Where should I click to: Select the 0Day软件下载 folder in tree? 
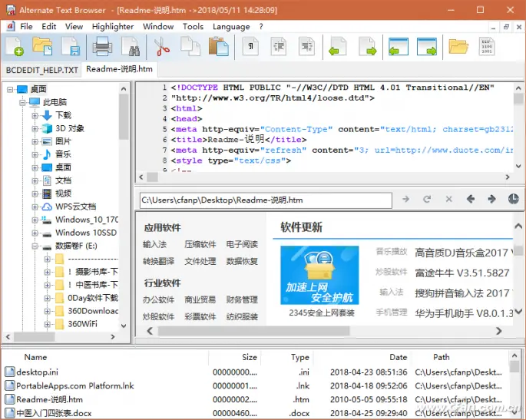click(93, 298)
